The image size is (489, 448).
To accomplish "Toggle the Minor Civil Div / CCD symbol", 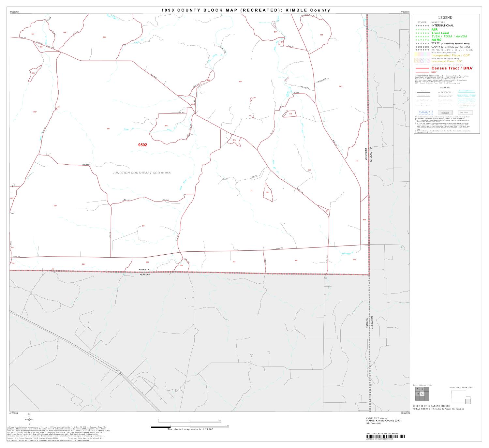I will (x=422, y=49).
